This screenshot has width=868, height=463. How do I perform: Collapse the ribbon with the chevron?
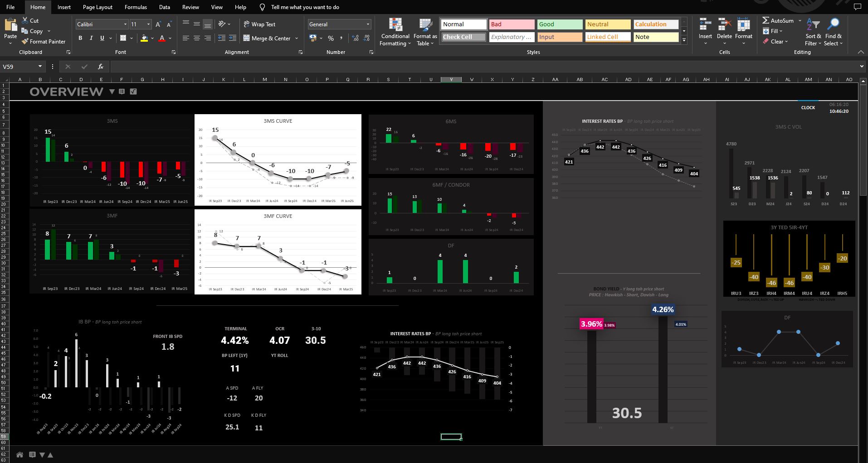pos(861,52)
